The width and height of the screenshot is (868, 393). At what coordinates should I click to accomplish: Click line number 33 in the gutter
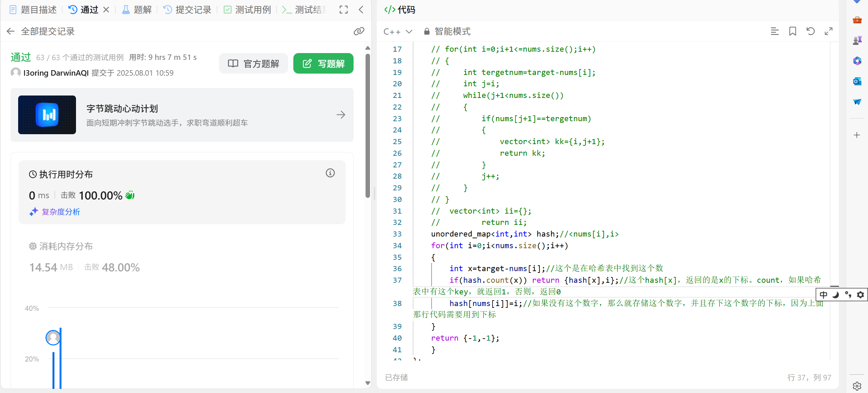pos(397,234)
